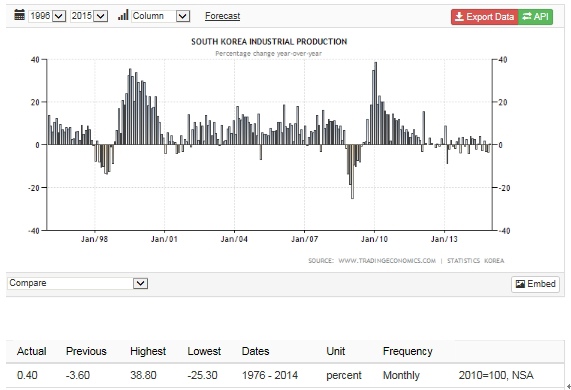The width and height of the screenshot is (571, 390).
Task: Click the Highest value 38.80 cell
Action: pyautogui.click(x=143, y=375)
